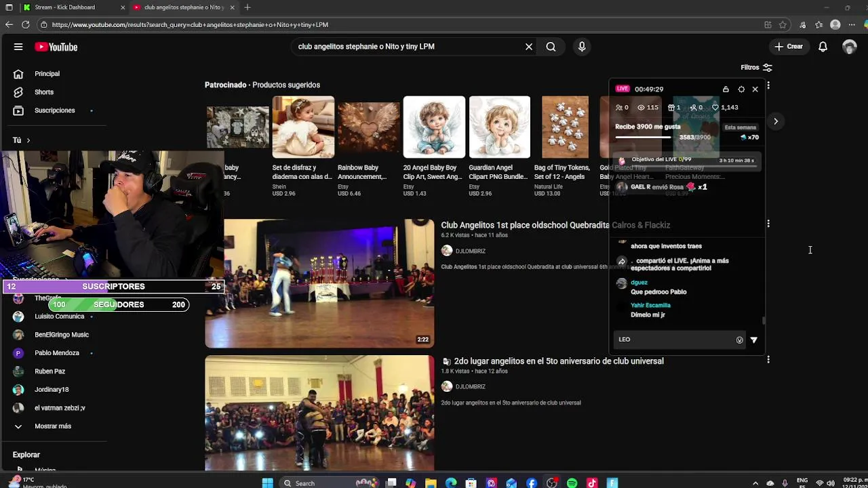
Task: Open the browser's three-dot menu
Action: (x=852, y=24)
